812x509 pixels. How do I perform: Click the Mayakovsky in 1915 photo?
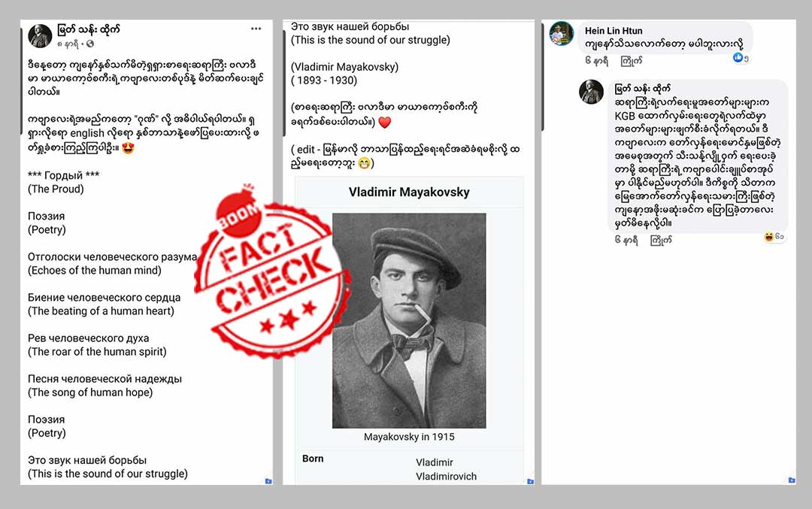(x=409, y=320)
